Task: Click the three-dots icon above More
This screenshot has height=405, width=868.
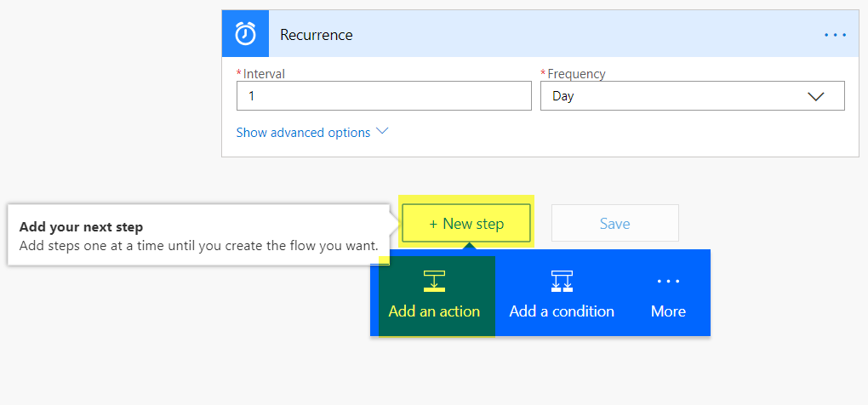Action: tap(668, 281)
